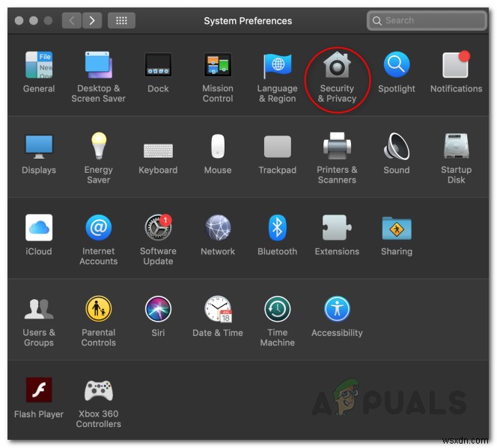This screenshot has height=448, width=497.
Task: Open the Dock preferences icon
Action: point(158,65)
